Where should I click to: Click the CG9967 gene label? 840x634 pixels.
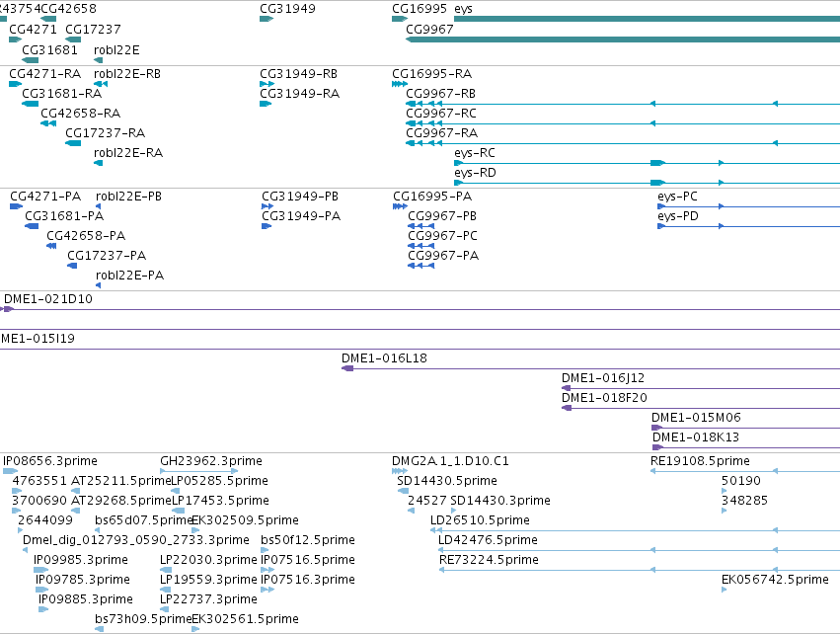point(429,30)
